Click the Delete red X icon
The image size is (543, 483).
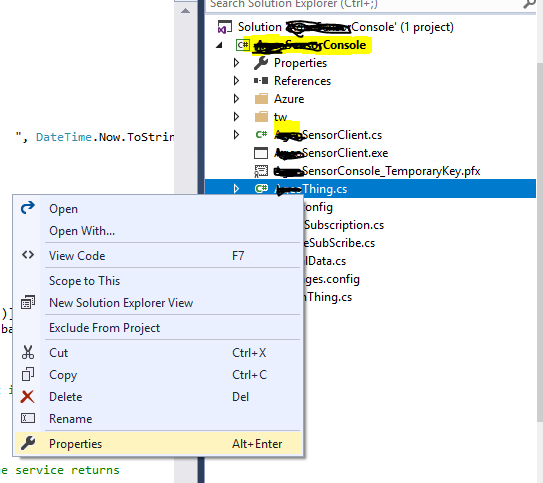point(27,397)
